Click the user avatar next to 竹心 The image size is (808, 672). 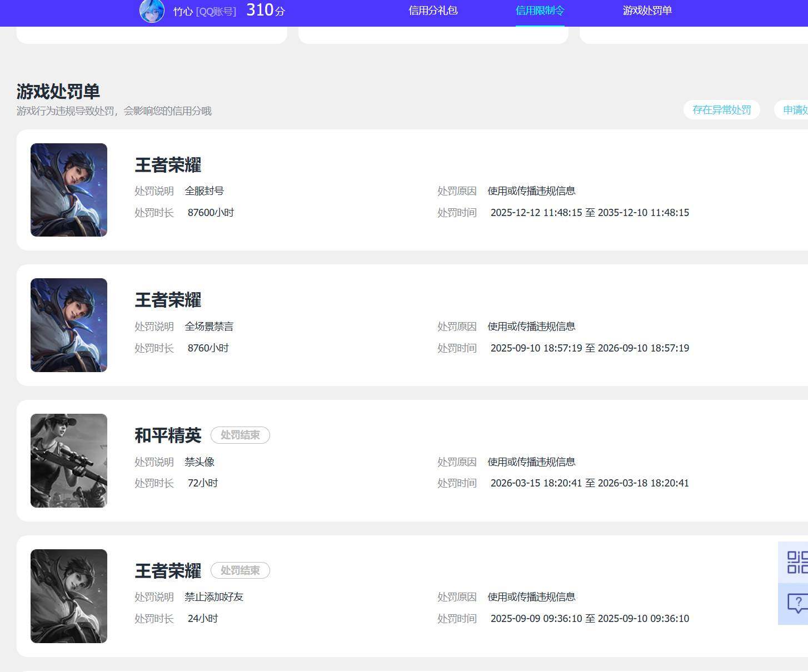click(x=152, y=11)
